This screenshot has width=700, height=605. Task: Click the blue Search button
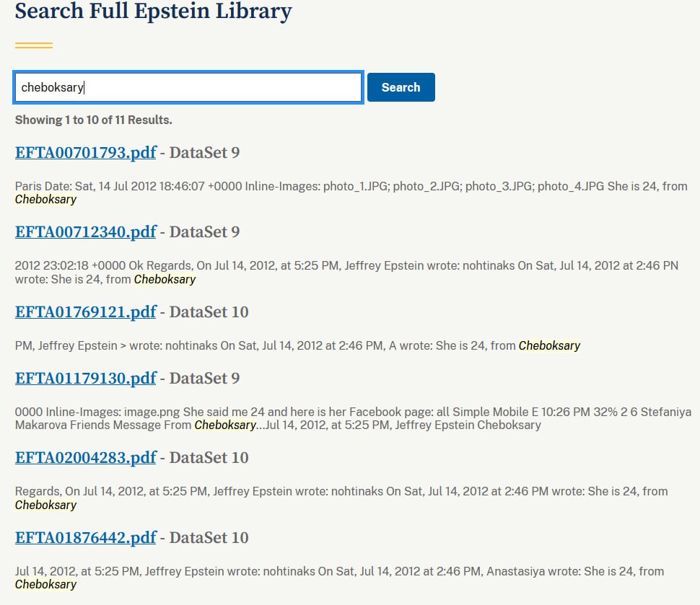pyautogui.click(x=401, y=87)
